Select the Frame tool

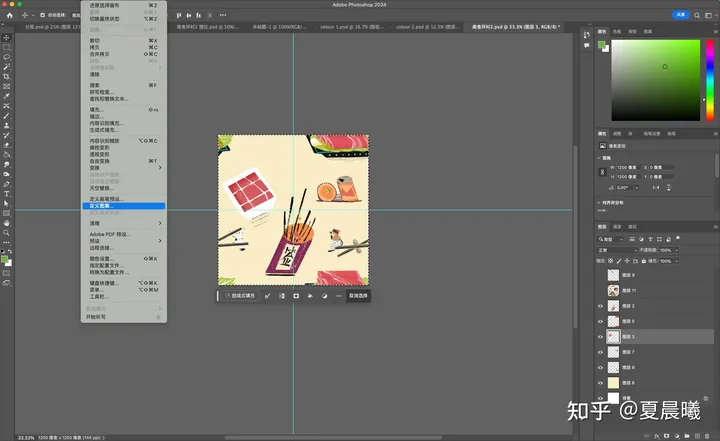click(6, 86)
